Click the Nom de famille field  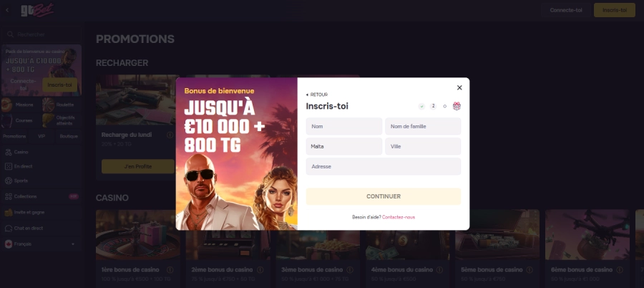click(x=423, y=126)
